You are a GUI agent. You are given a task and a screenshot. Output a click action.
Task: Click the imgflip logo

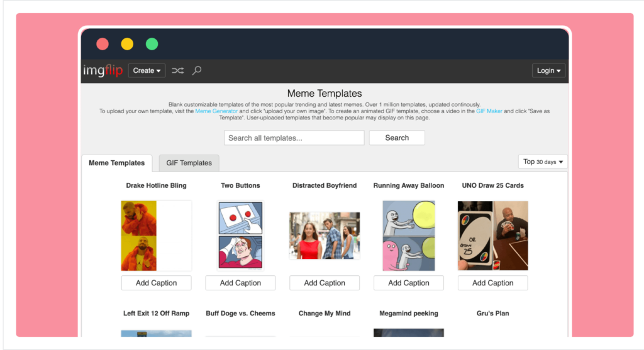103,70
